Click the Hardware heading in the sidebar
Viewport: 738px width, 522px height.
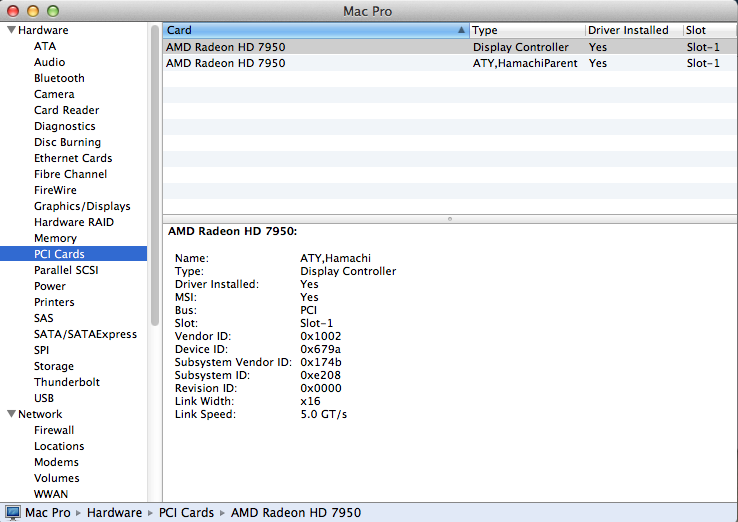(43, 30)
